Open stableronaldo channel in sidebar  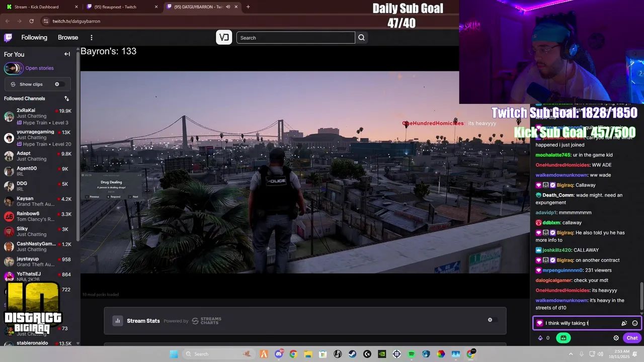click(38, 343)
